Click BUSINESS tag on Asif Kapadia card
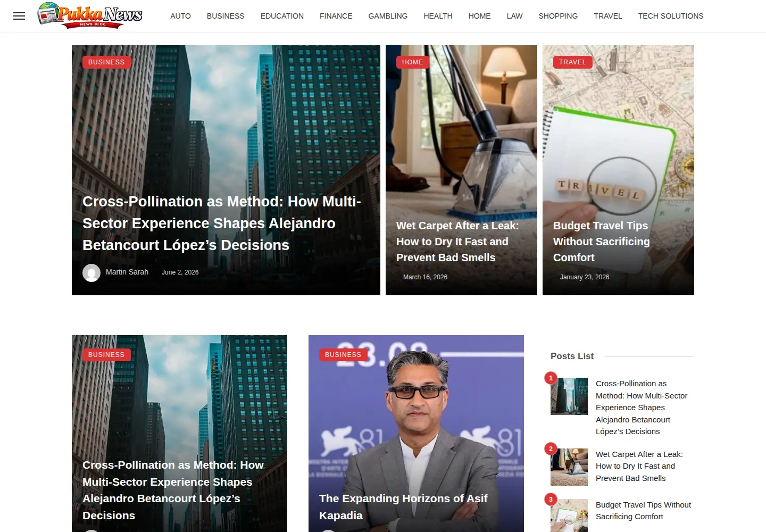This screenshot has width=766, height=532. (x=343, y=355)
